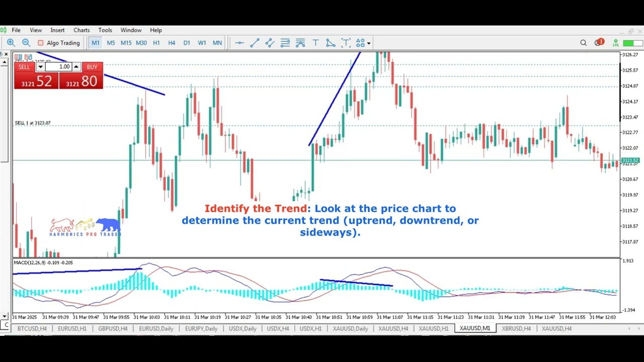The image size is (644, 362).
Task: Open the search magnifier in top right
Action: [x=583, y=43]
